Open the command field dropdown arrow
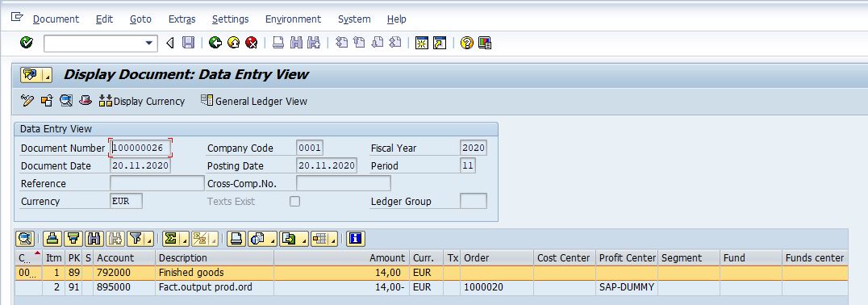The height and width of the screenshot is (305, 868). (148, 44)
